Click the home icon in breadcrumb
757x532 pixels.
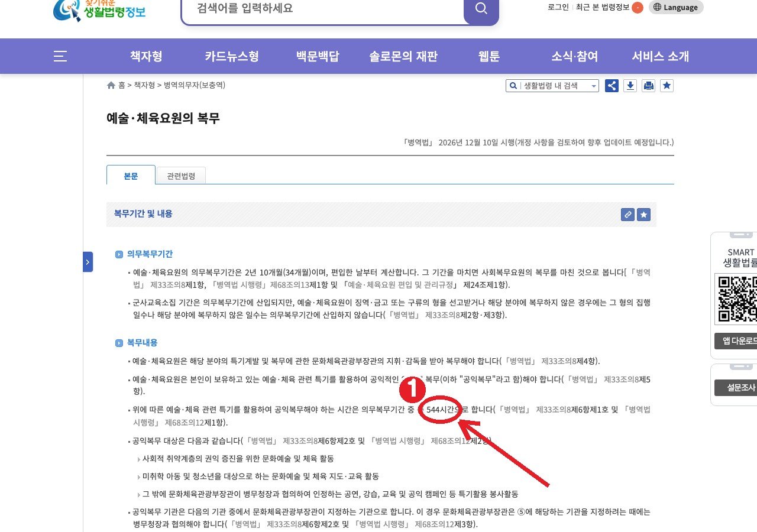coord(111,85)
